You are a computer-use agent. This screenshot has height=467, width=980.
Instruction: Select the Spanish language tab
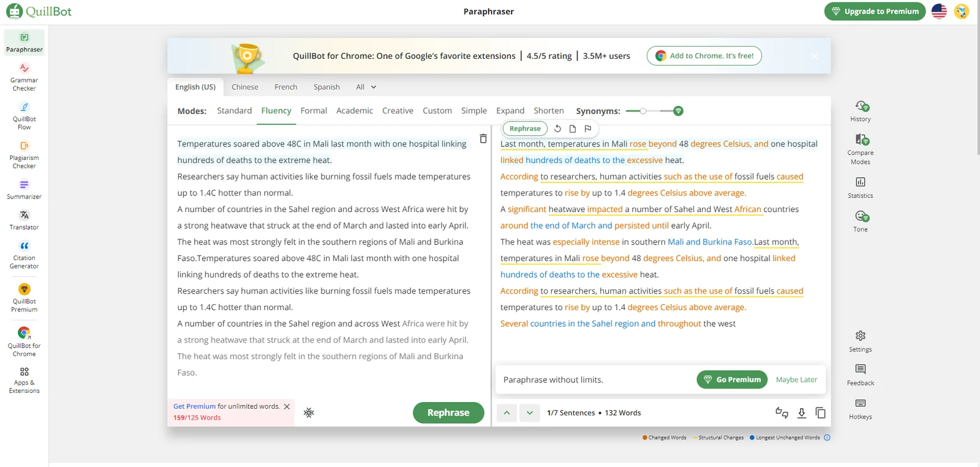click(326, 87)
